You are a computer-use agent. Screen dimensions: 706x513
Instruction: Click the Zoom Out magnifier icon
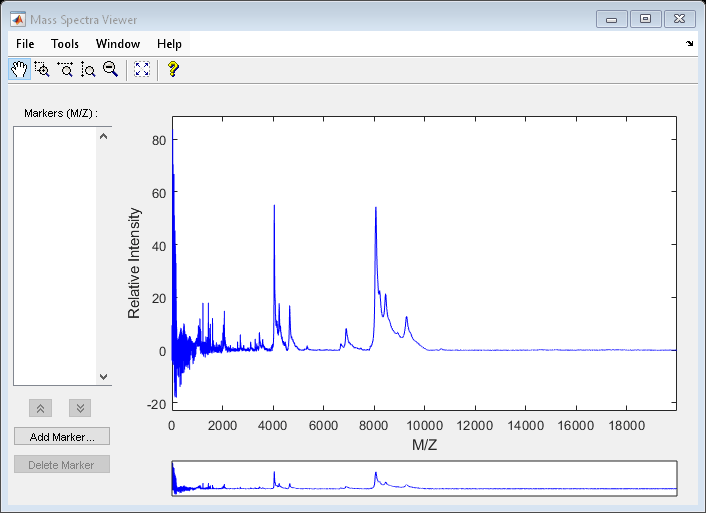coord(111,69)
